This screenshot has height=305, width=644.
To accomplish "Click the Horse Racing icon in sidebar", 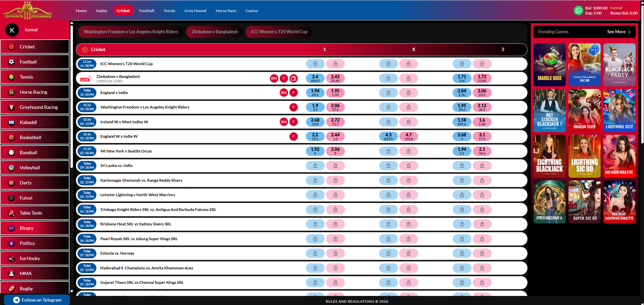I will (x=11, y=92).
